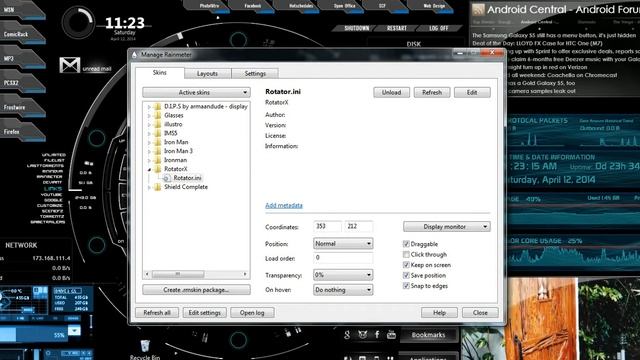Screen dimensions: 640x360
Task: Click the YouTube icon beside Bookmarks
Action: coord(391,335)
